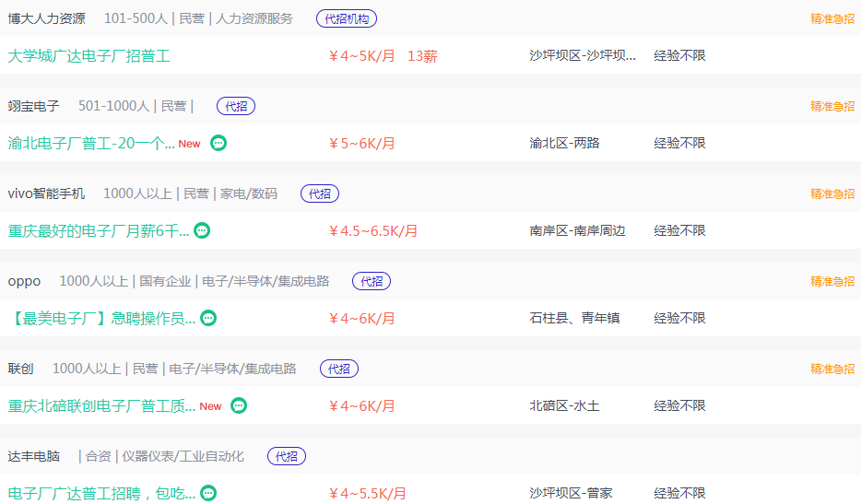Image resolution: width=861 pixels, height=504 pixels.
Task: Open company page 联创
Action: pyautogui.click(x=21, y=369)
